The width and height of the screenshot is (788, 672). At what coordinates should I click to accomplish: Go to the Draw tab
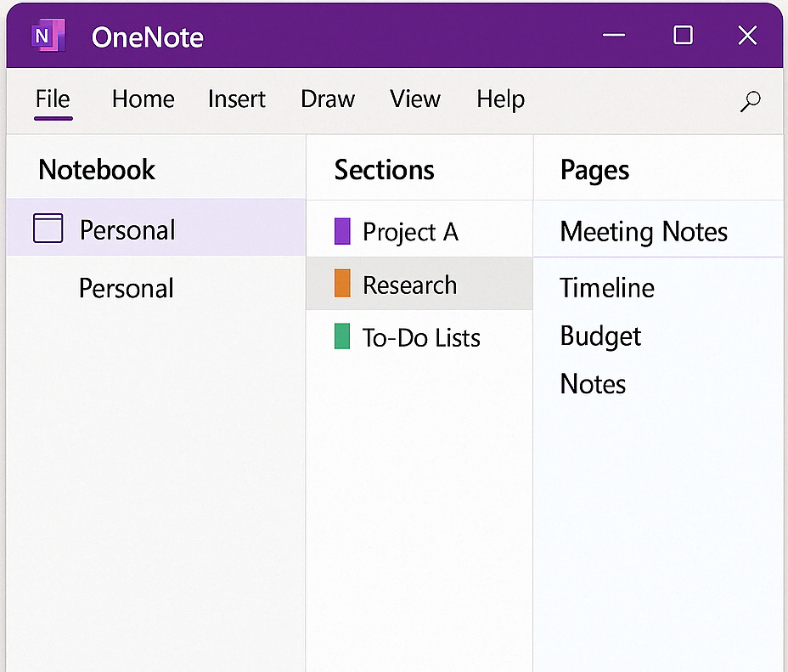[328, 99]
